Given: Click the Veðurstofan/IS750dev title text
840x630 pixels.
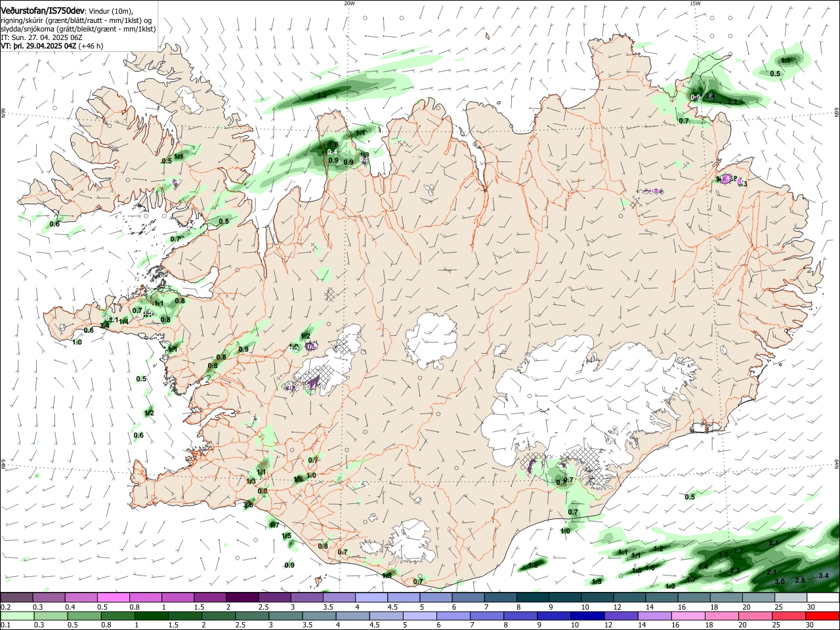Looking at the screenshot, I should coord(42,11).
